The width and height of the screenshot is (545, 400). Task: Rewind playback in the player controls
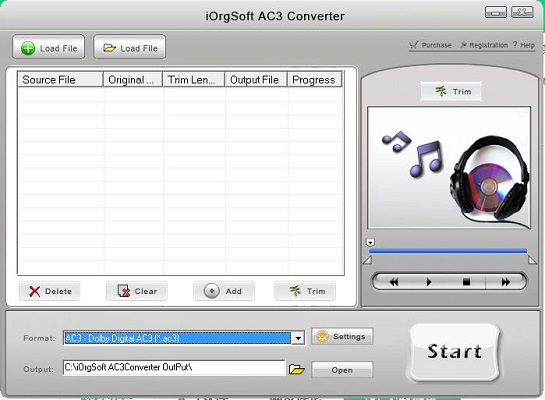point(394,282)
